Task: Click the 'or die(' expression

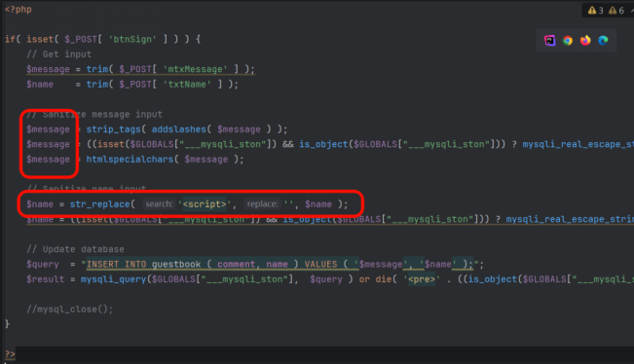Action: (x=378, y=279)
